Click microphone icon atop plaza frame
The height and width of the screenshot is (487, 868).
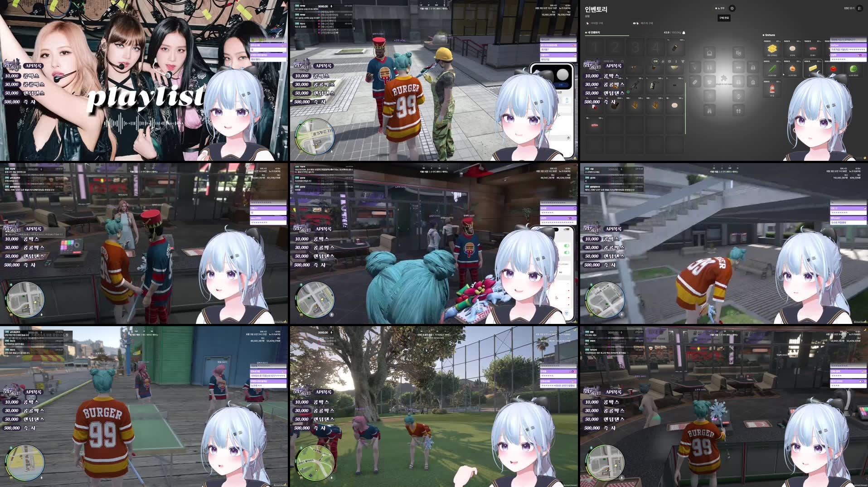click(331, 6)
